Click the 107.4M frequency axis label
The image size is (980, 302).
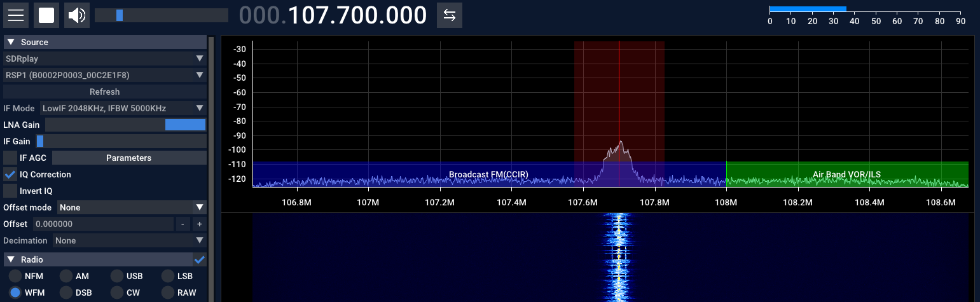point(511,203)
